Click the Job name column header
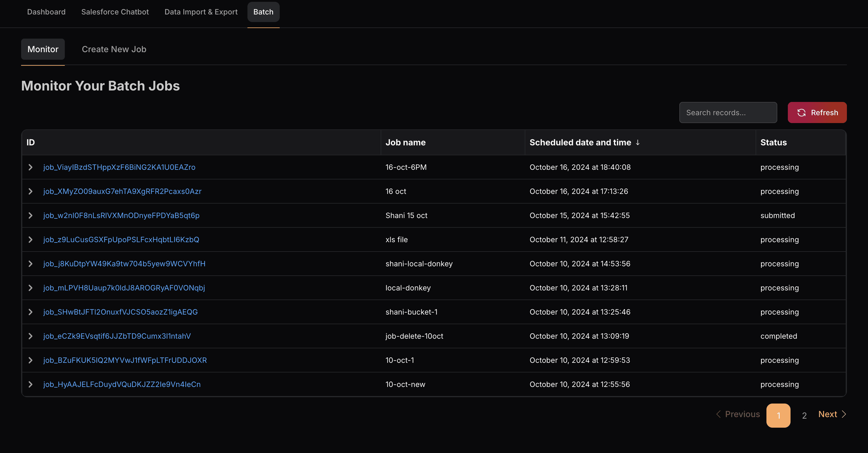The height and width of the screenshot is (453, 868). pyautogui.click(x=405, y=143)
